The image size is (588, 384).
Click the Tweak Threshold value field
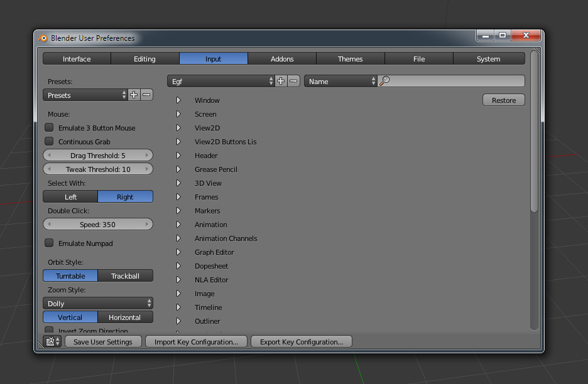pos(98,169)
